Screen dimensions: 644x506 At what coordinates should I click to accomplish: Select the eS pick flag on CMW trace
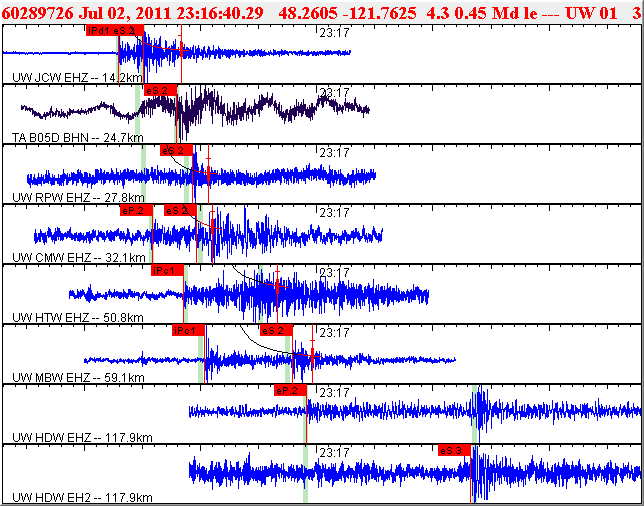[x=180, y=210]
